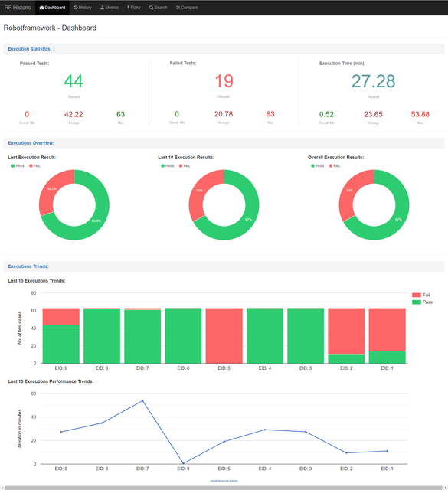Image resolution: width=448 pixels, height=490 pixels.
Task: Open the Dashboard nav item
Action: [x=52, y=8]
